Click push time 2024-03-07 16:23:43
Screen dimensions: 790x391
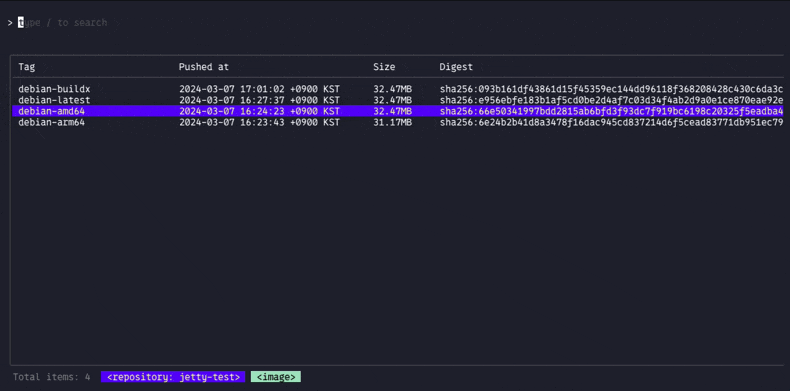tap(259, 122)
